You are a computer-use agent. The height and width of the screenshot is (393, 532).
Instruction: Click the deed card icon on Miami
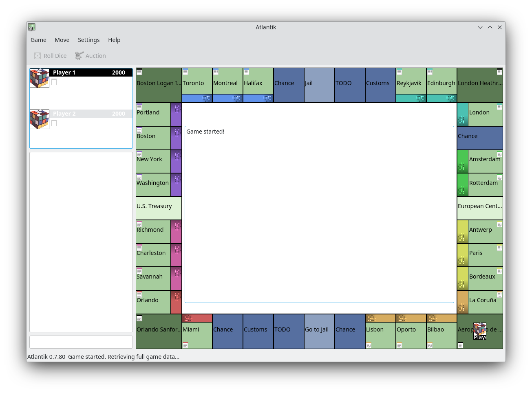(185, 345)
